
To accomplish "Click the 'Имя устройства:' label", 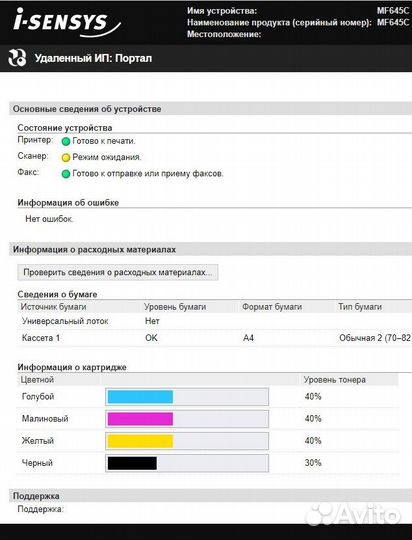I will [222, 11].
